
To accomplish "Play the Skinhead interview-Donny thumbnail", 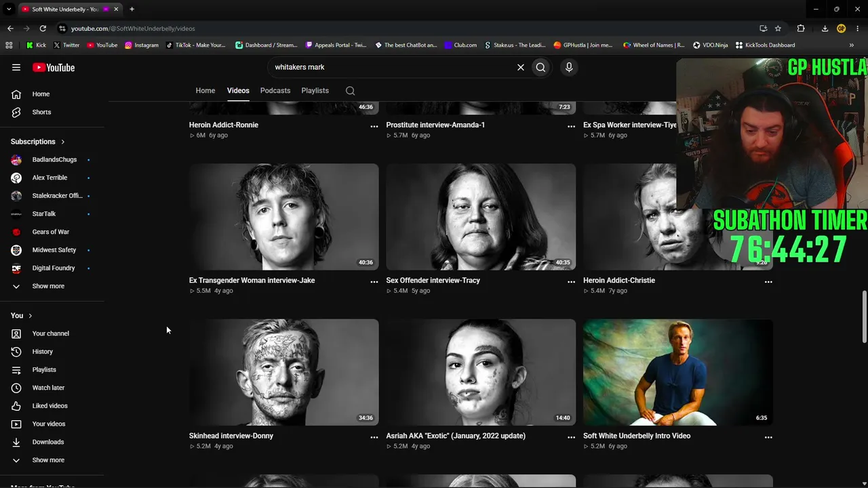I will 284,372.
